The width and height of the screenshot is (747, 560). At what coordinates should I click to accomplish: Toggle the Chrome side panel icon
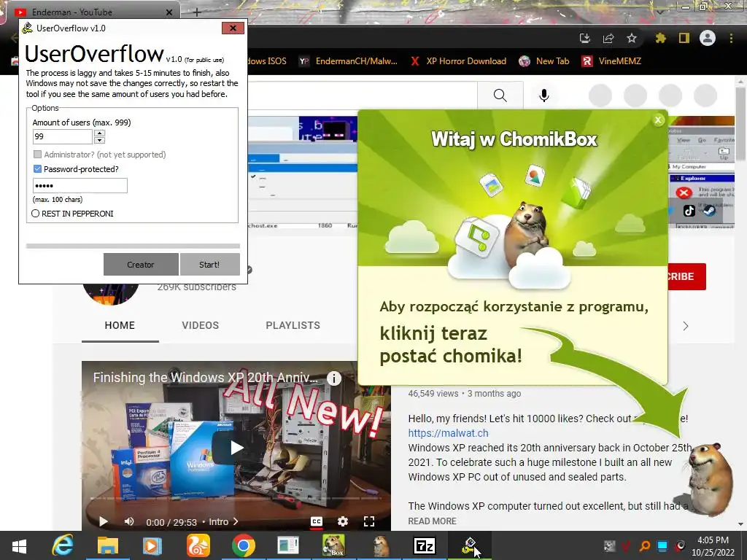tap(684, 38)
